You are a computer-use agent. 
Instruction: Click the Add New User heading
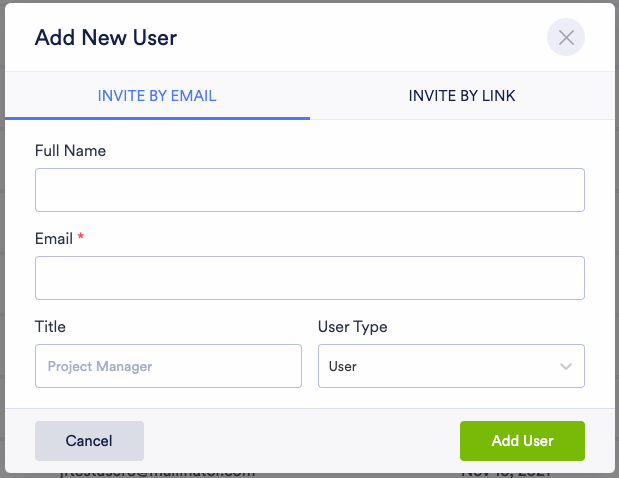(106, 38)
